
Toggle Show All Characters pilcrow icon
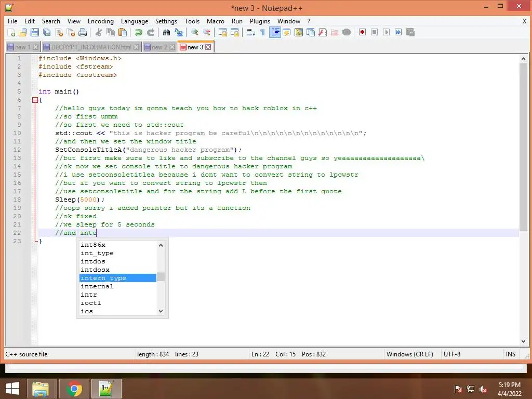pyautogui.click(x=262, y=32)
